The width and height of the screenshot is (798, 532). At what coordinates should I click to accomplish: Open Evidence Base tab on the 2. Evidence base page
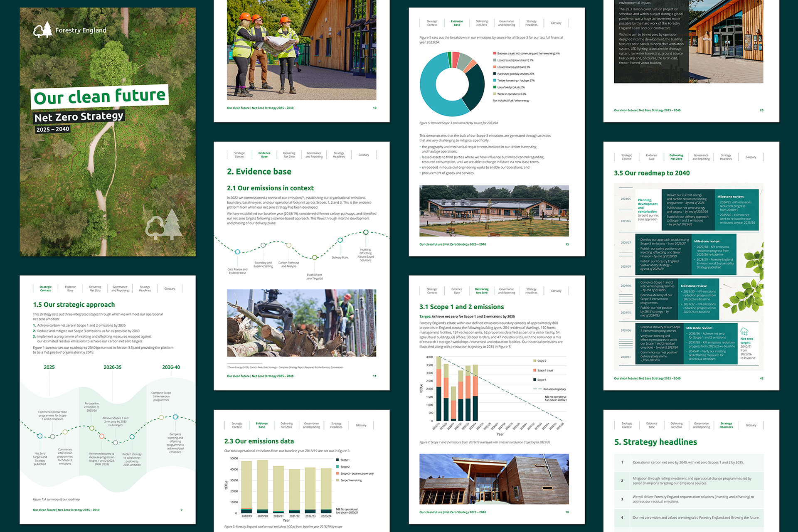click(x=264, y=155)
